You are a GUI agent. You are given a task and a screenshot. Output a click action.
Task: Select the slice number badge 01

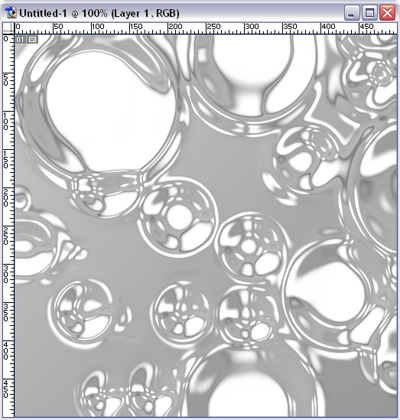[x=21, y=40]
